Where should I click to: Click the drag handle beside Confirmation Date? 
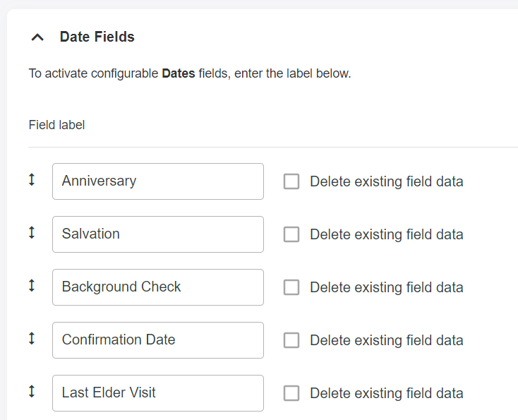click(31, 340)
